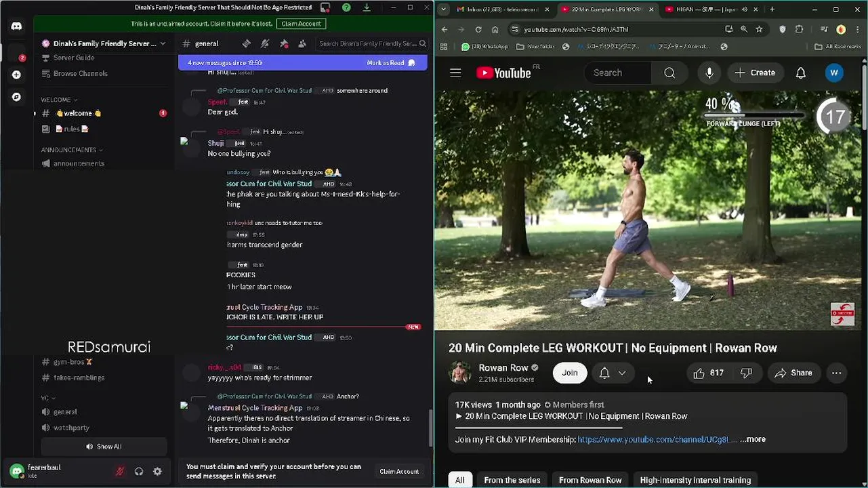The width and height of the screenshot is (868, 488).
Task: Collapse the ANNOUNCEMENTS channel category
Action: click(x=71, y=150)
